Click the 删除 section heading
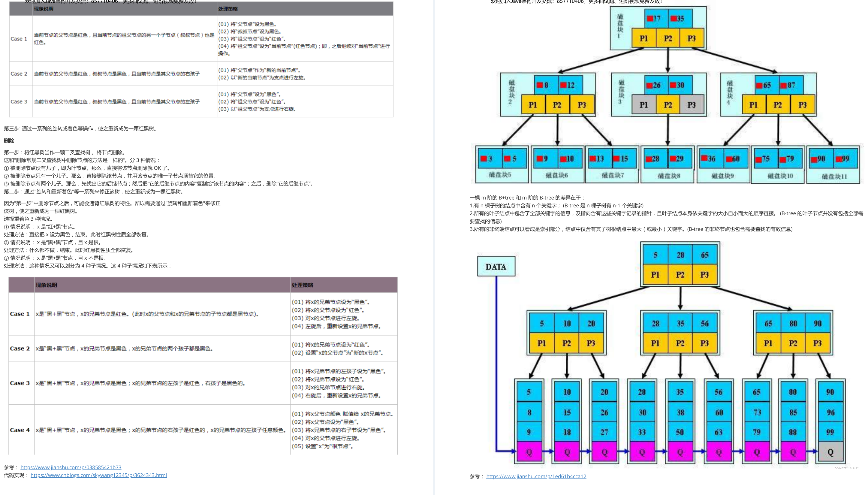 click(x=9, y=141)
